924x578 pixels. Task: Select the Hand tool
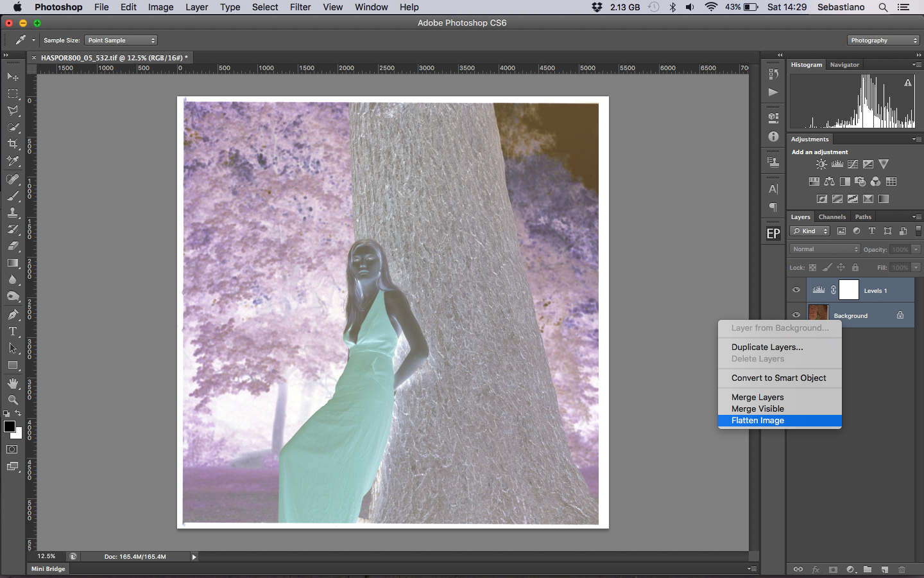tap(13, 383)
